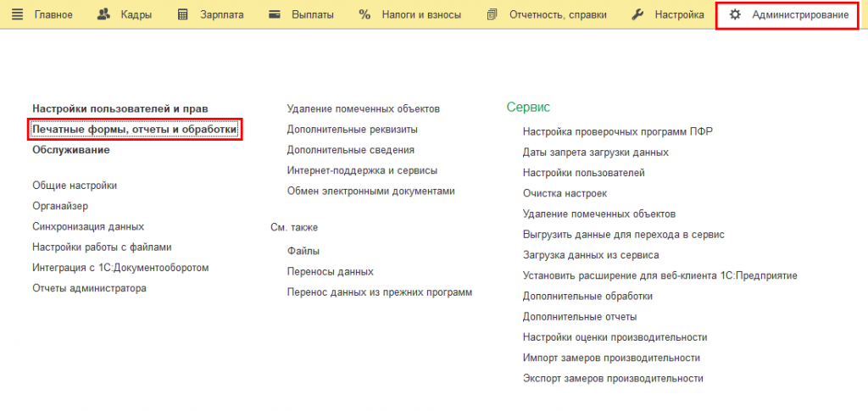Click the percent icon for Налоги и взносы
The image size is (868, 411).
point(364,15)
